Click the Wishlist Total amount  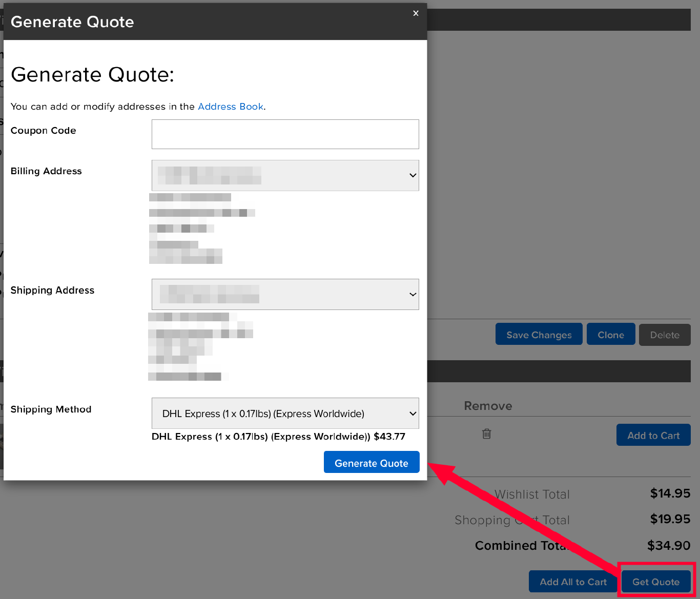(670, 493)
